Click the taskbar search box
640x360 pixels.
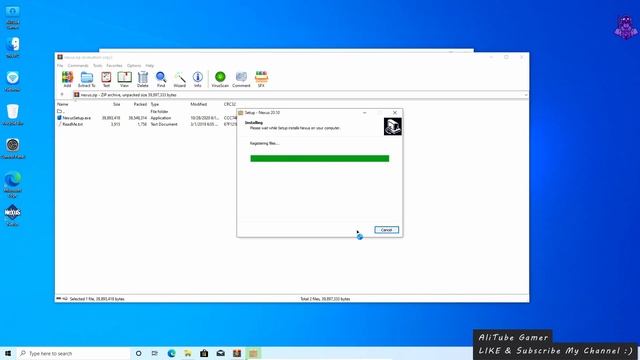[73, 353]
